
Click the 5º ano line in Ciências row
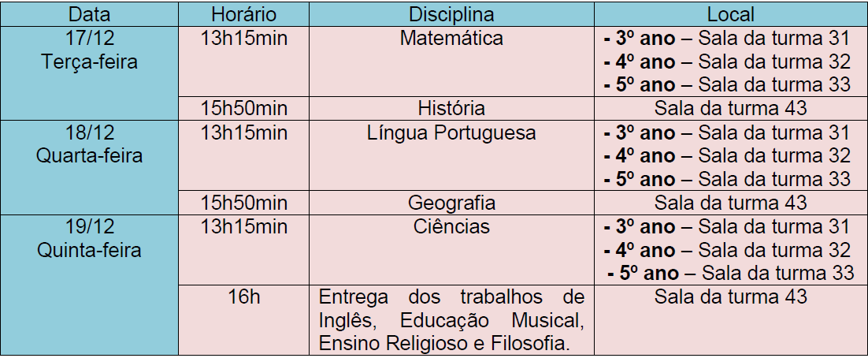(x=731, y=273)
